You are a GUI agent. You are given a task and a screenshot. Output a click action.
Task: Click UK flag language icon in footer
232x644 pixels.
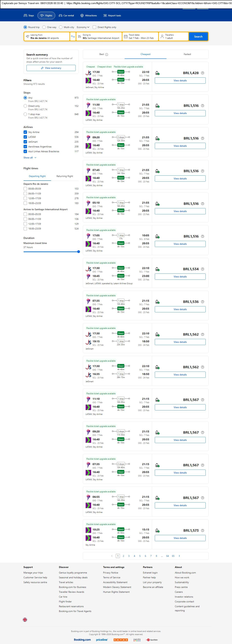(x=25, y=620)
